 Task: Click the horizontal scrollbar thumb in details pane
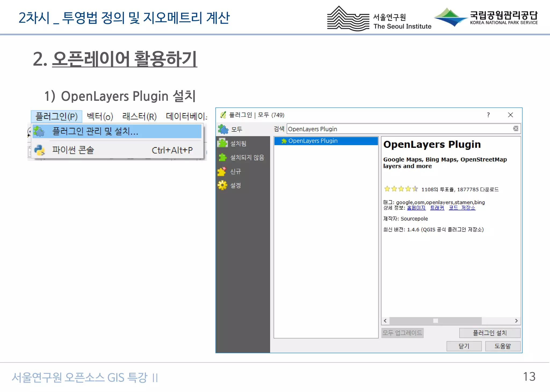436,321
